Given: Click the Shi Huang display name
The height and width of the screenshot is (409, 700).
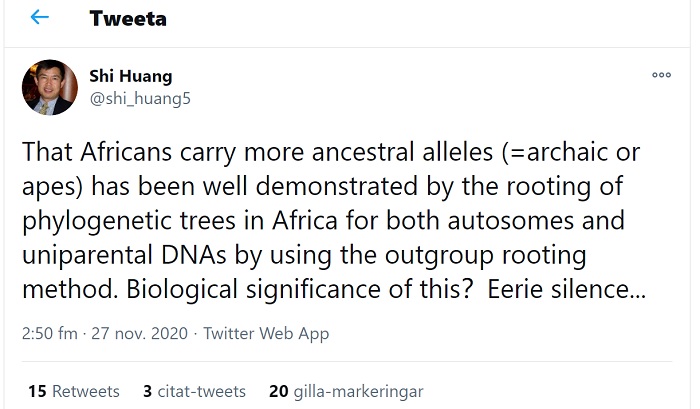Looking at the screenshot, I should (128, 78).
